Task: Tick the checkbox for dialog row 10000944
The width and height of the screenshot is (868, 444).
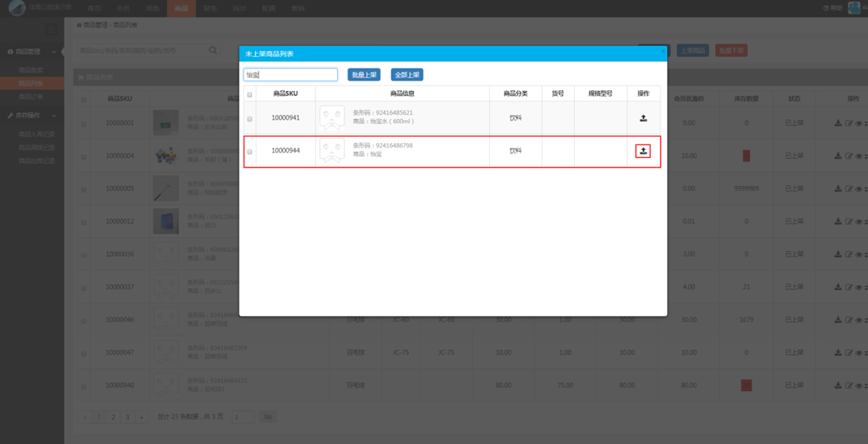Action: click(x=250, y=151)
